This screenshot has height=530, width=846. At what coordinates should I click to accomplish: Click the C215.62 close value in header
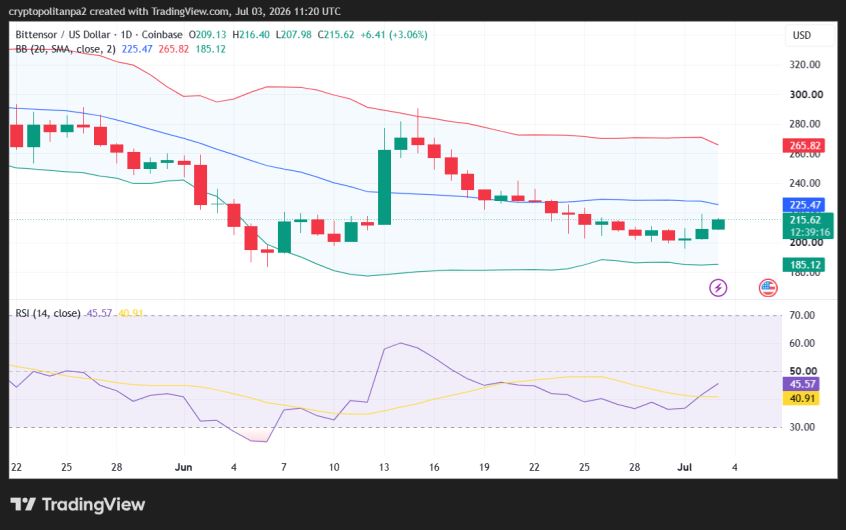336,35
